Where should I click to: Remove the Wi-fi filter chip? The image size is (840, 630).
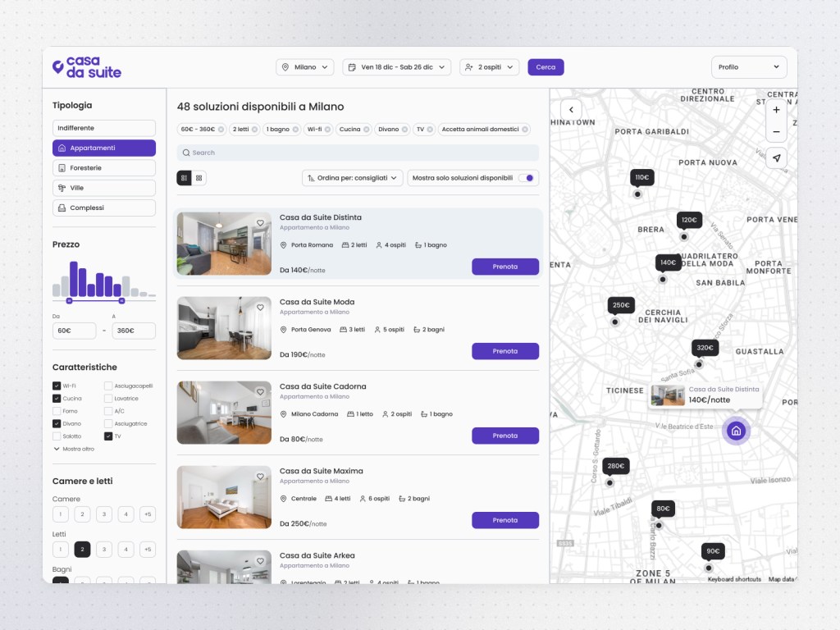(x=327, y=130)
